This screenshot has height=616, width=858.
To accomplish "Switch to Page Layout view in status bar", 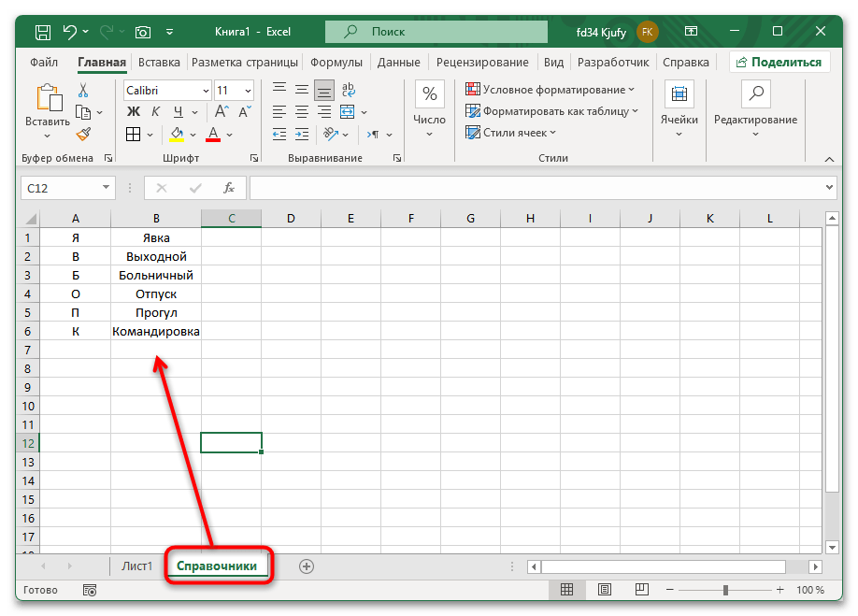I will (605, 590).
